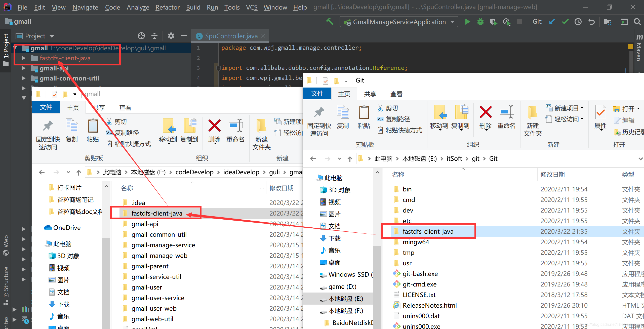This screenshot has width=644, height=329.
Task: Toggle the Web tool window button
Action: point(6,245)
